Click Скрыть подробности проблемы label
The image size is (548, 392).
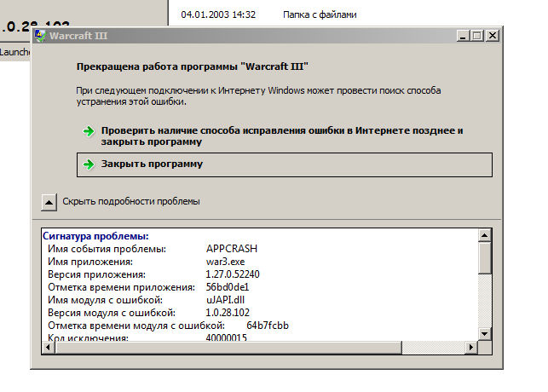(x=131, y=201)
